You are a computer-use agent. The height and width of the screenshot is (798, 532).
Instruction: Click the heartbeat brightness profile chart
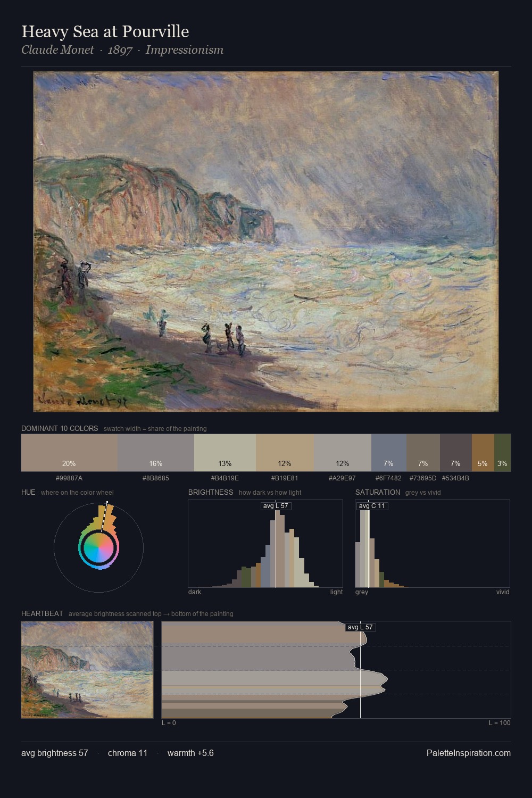[x=336, y=670]
